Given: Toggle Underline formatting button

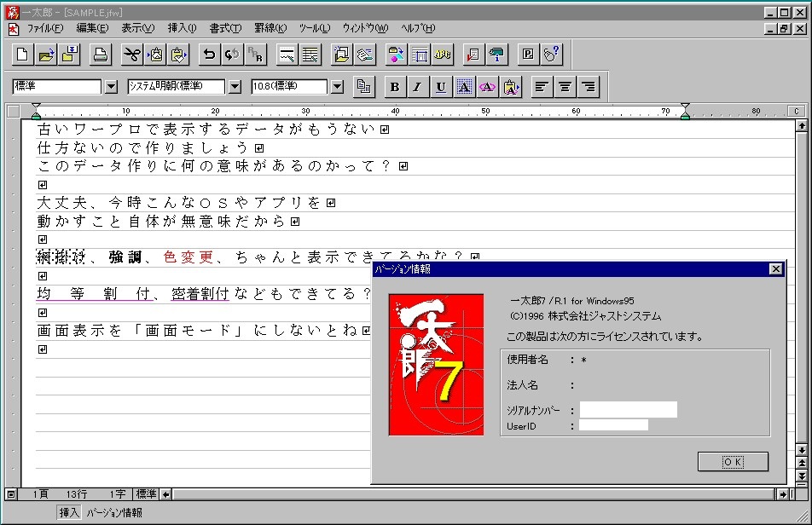Looking at the screenshot, I should (441, 87).
